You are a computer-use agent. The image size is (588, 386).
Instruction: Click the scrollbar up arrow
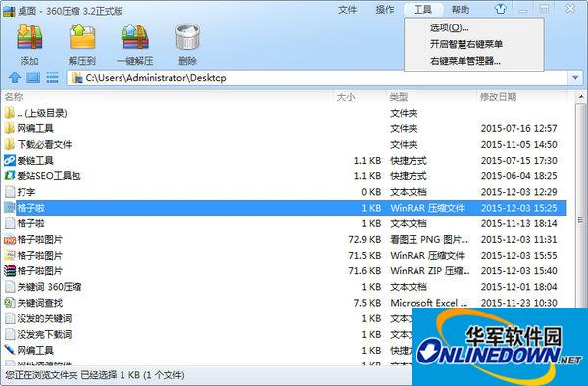(x=580, y=97)
